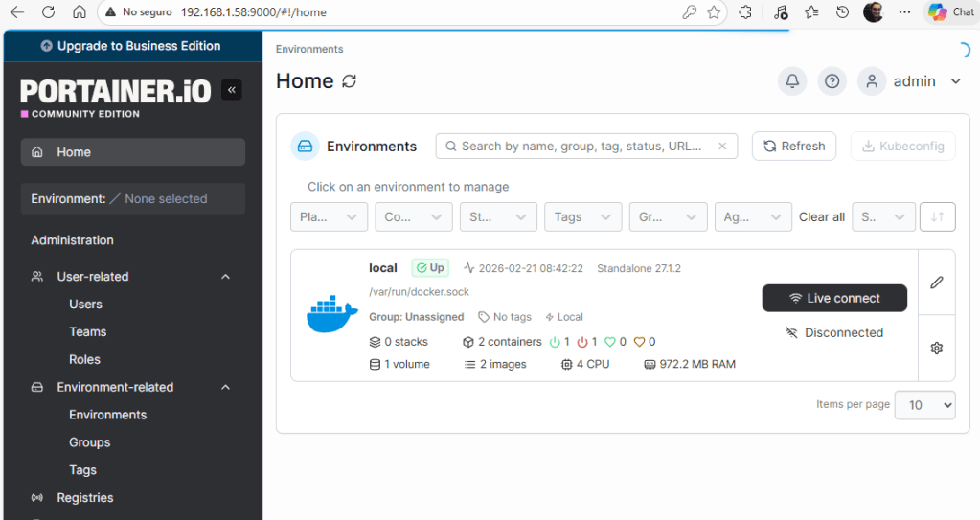
Task: Collapse the Environment-related sidebar section
Action: pyautogui.click(x=226, y=388)
